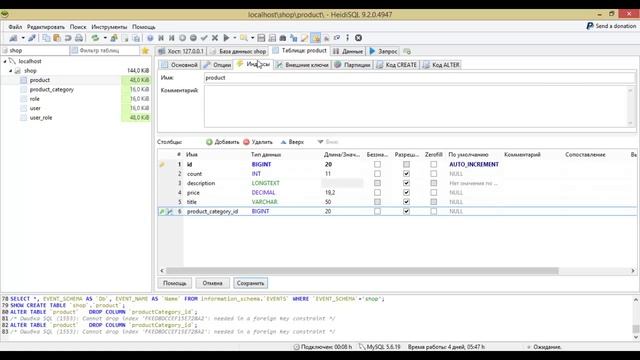Toggle Zerofill checkbox for count column
Image resolution: width=640 pixels, height=360 pixels.
(x=433, y=173)
